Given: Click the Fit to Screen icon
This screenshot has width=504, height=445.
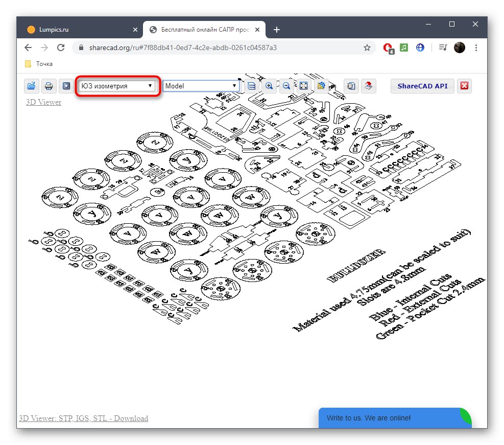Looking at the screenshot, I should [304, 86].
